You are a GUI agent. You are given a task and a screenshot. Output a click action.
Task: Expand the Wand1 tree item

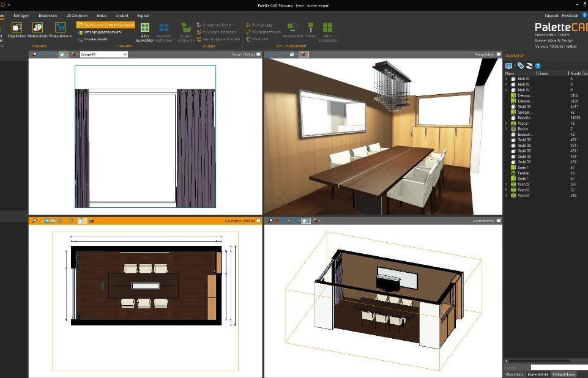[507, 124]
